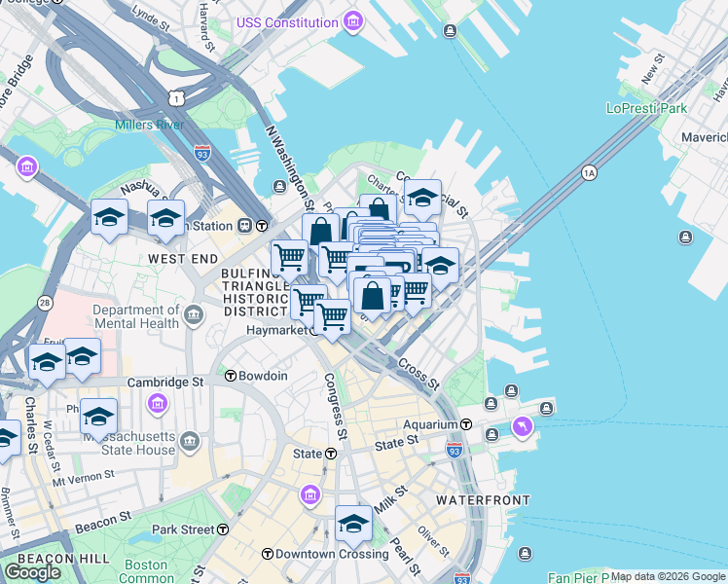Open the ferry icon on the East Boston shore
Screen dimensions: 728x584
click(685, 237)
